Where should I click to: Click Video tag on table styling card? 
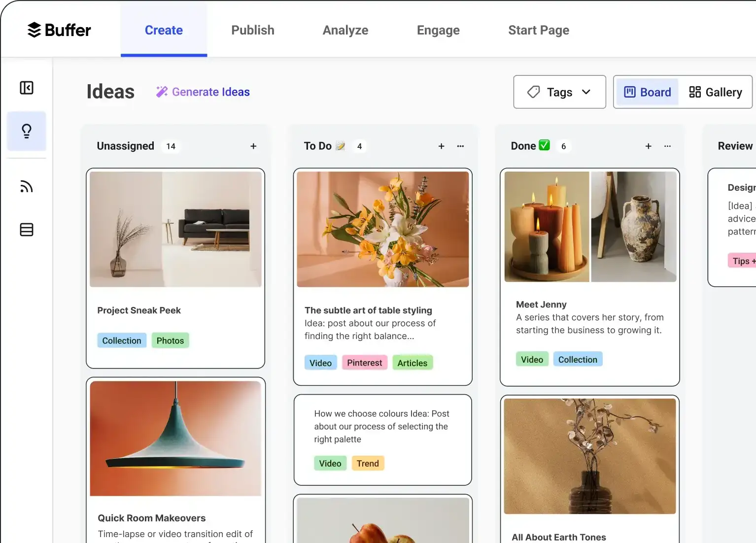click(320, 363)
